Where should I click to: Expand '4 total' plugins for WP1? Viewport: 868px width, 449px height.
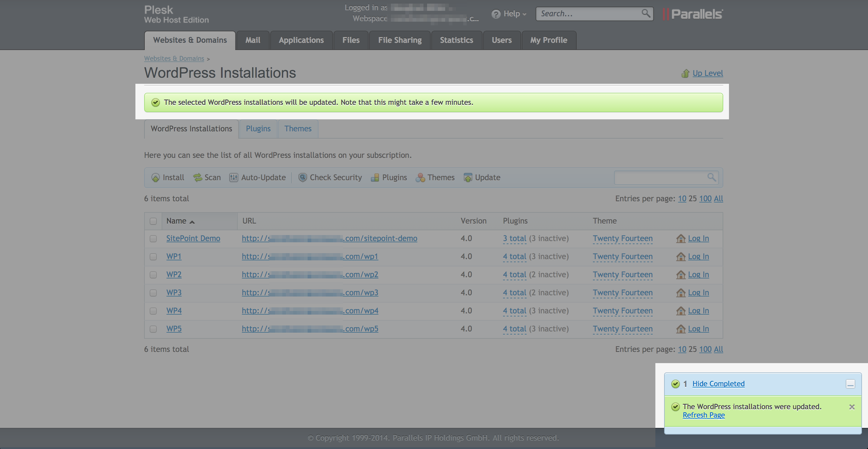coord(515,257)
